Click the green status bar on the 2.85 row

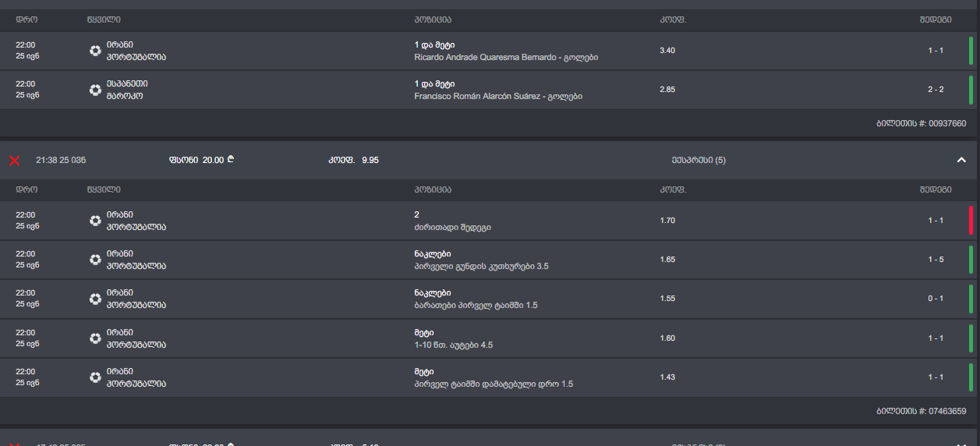click(971, 90)
